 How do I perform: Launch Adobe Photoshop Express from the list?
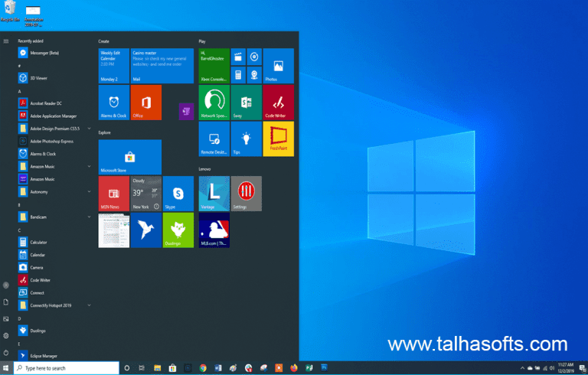tap(53, 142)
